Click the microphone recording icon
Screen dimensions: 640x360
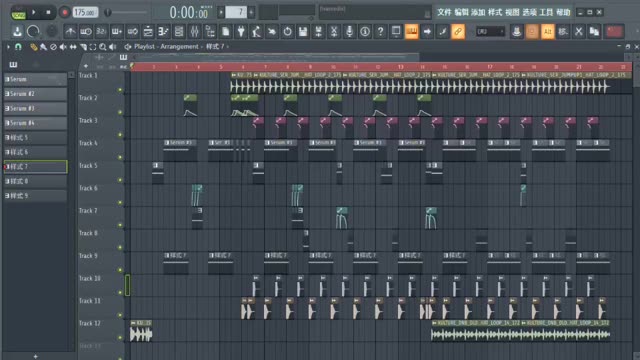pos(349,31)
